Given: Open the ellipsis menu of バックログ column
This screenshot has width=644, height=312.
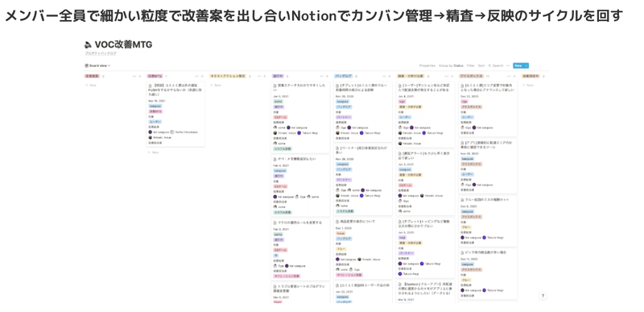Looking at the screenshot, I should point(384,77).
